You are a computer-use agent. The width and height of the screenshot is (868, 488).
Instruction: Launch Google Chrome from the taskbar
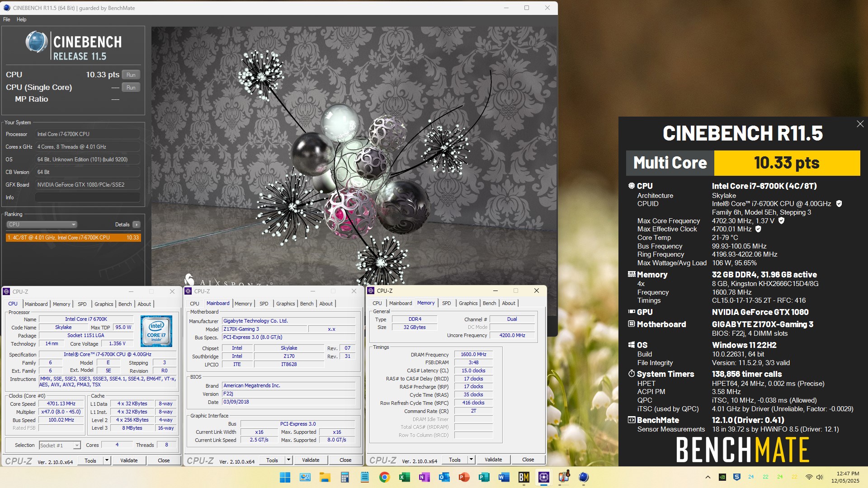click(x=384, y=477)
